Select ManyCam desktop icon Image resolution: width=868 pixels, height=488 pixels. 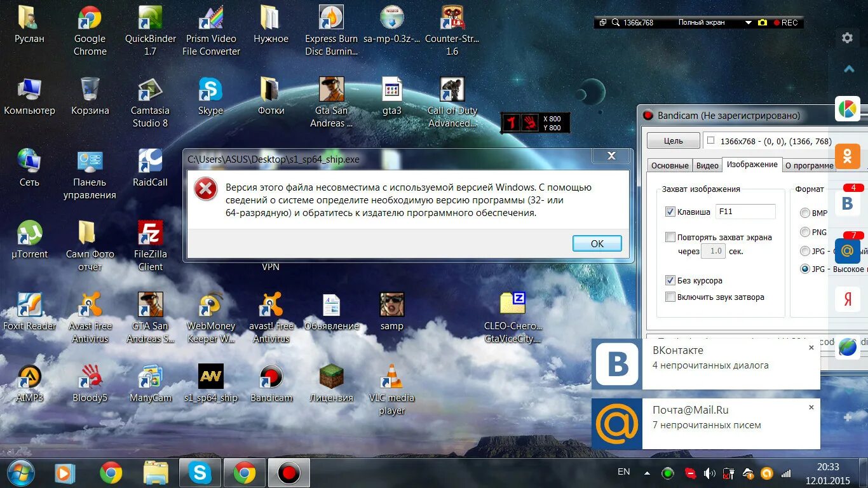[x=150, y=383]
